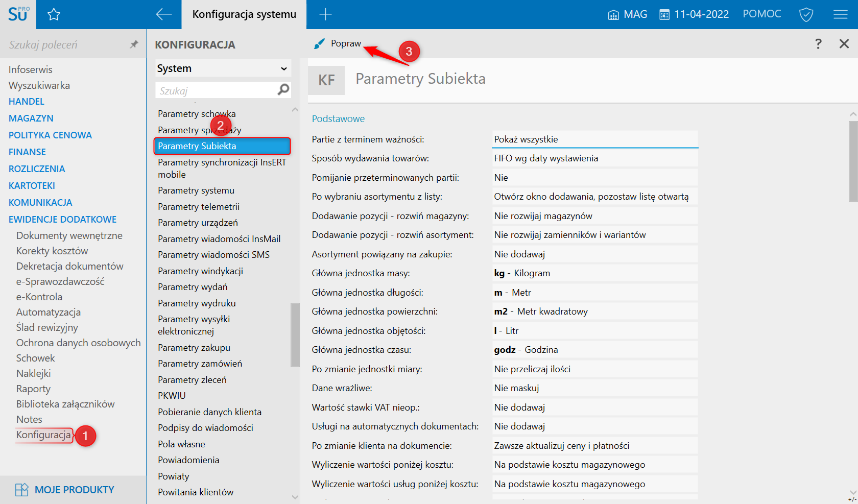The width and height of the screenshot is (858, 504).
Task: Click configuration list scroll-up arrow
Action: coord(295,109)
